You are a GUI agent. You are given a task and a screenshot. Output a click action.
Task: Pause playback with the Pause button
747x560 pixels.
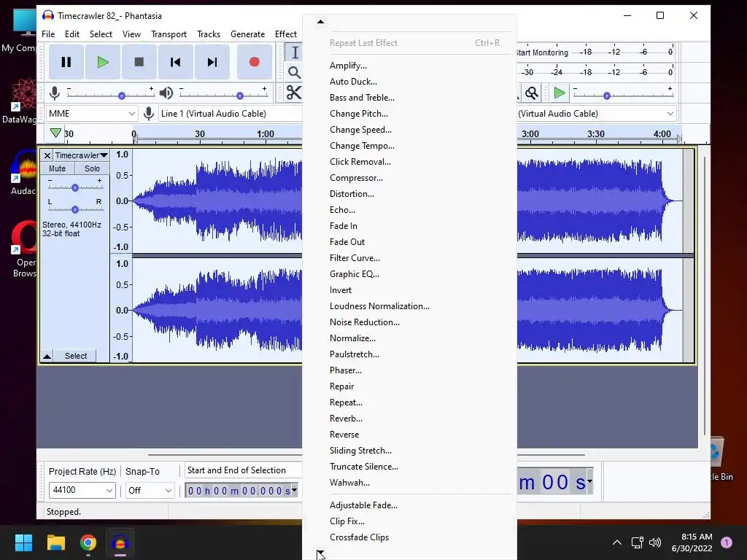pyautogui.click(x=66, y=62)
